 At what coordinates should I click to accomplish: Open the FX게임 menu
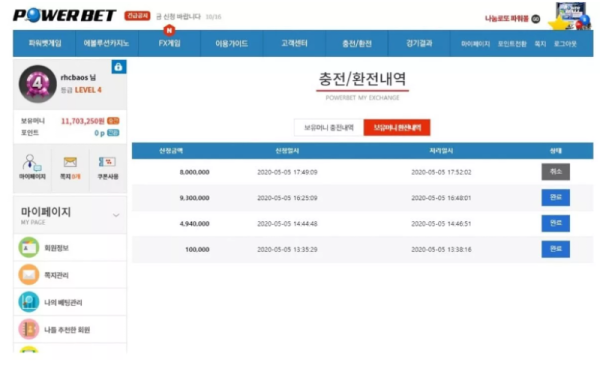[x=169, y=43]
